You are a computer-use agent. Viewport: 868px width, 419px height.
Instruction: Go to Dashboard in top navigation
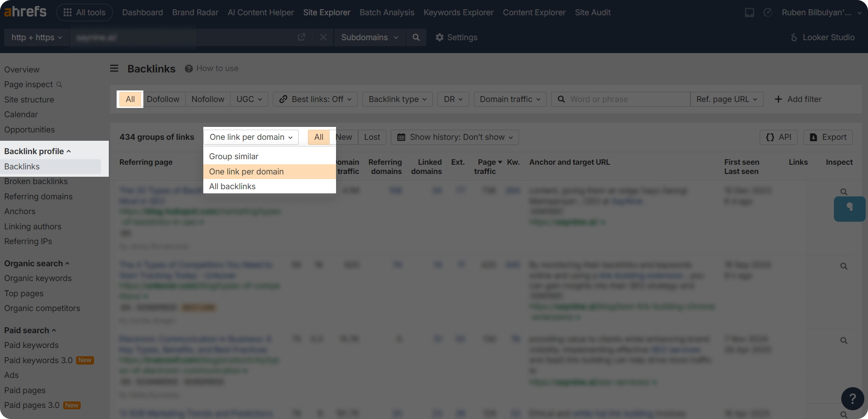[142, 12]
